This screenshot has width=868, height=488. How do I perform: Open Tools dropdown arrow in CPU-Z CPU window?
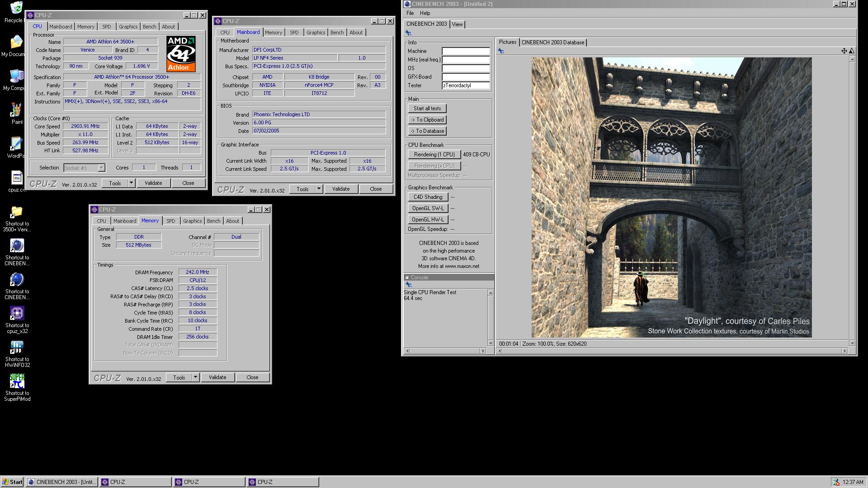point(131,183)
